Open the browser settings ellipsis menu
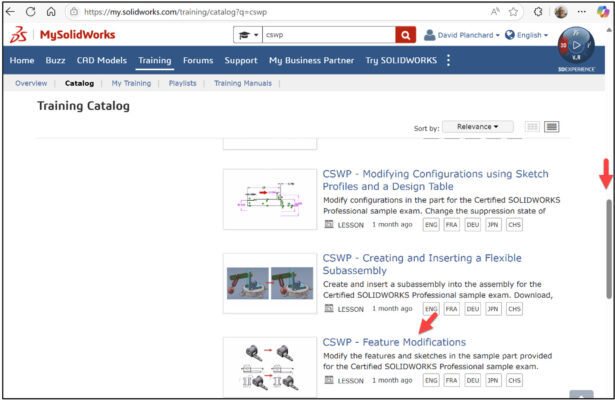This screenshot has width=615, height=400. 582,12
